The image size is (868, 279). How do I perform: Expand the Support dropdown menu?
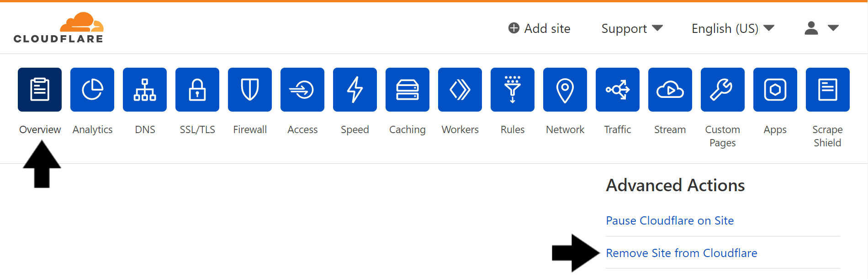click(x=632, y=29)
